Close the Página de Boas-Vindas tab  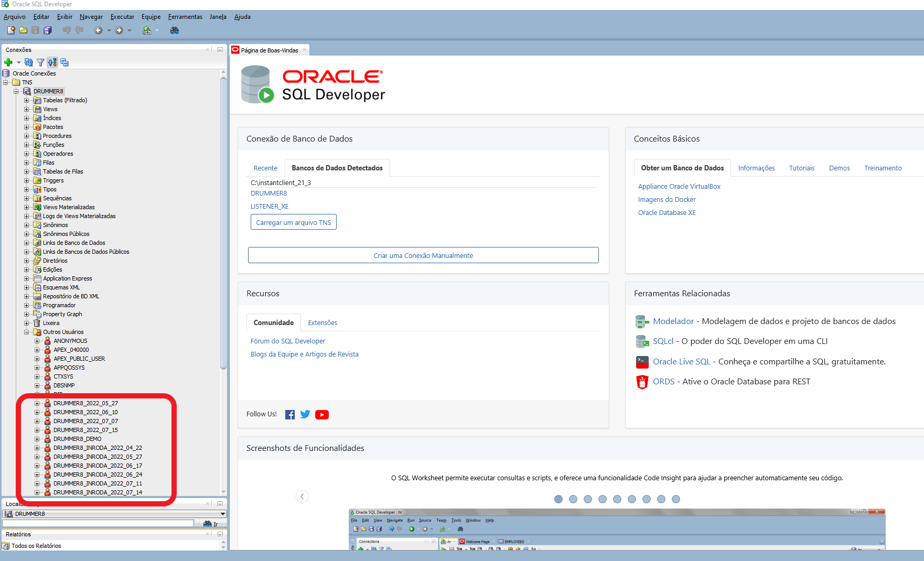point(304,50)
